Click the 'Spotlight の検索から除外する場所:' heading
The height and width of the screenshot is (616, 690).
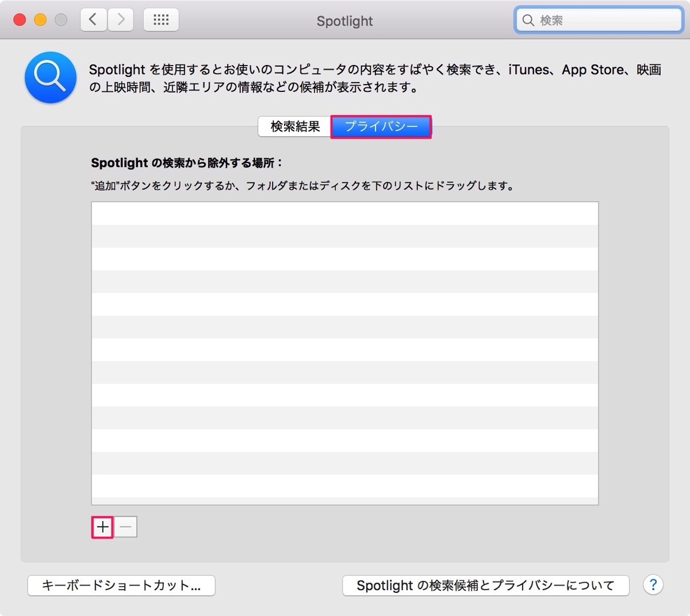(187, 163)
